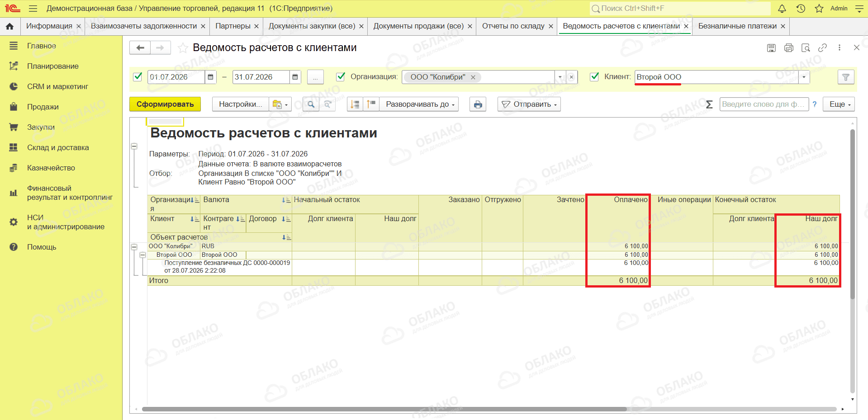Toggle the period filter checkbox
This screenshot has width=868, height=420.
tap(138, 77)
